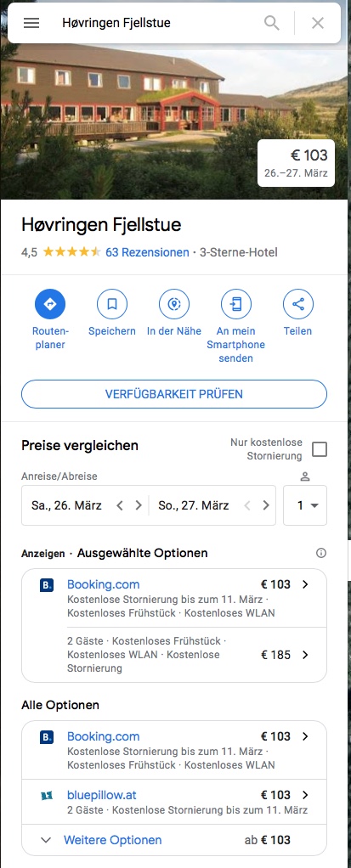Move check-in date back one day
This screenshot has height=868, width=351.
click(x=120, y=505)
